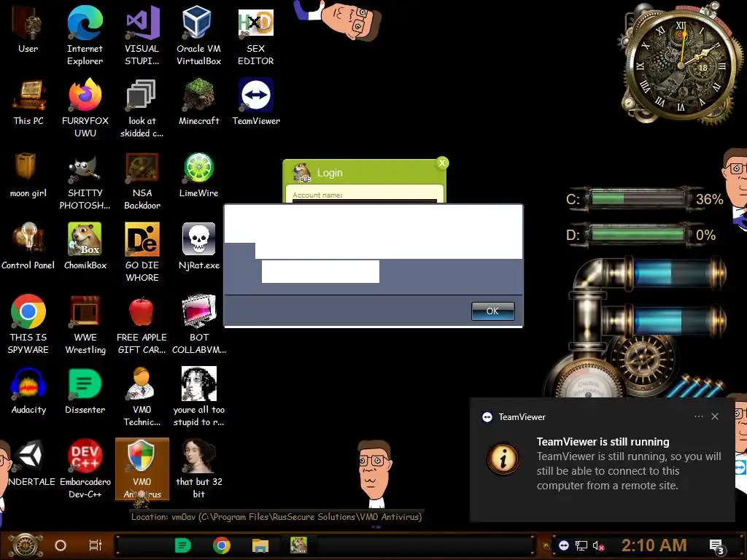Select the THIS IS SPYWARE Chrome icon

28,324
